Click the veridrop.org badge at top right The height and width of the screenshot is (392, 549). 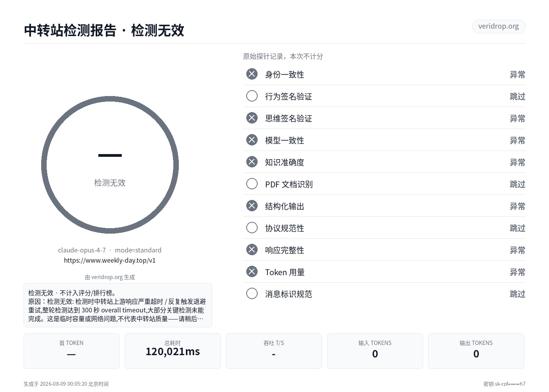pos(498,26)
